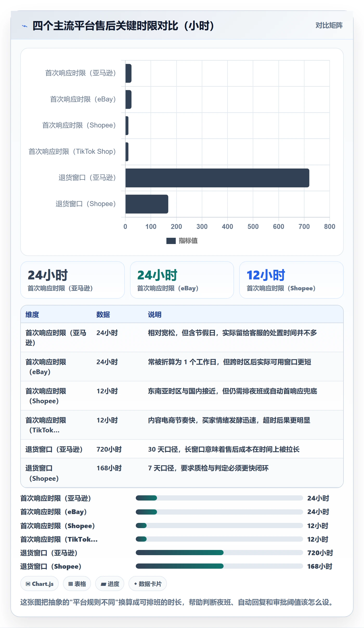Click the 对比矩阵 label in the header
The image size is (364, 628).
pyautogui.click(x=329, y=25)
